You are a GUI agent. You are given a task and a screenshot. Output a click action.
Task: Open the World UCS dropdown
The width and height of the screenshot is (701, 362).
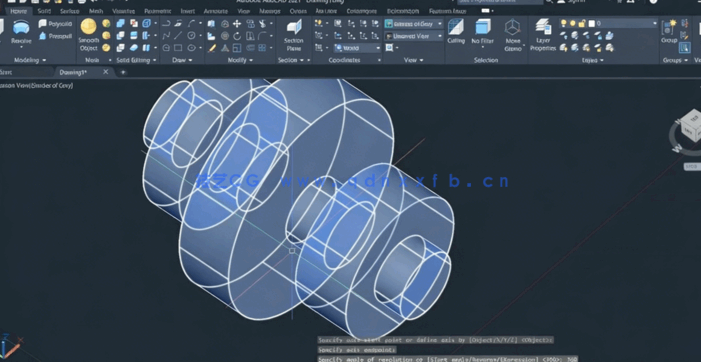tap(357, 48)
